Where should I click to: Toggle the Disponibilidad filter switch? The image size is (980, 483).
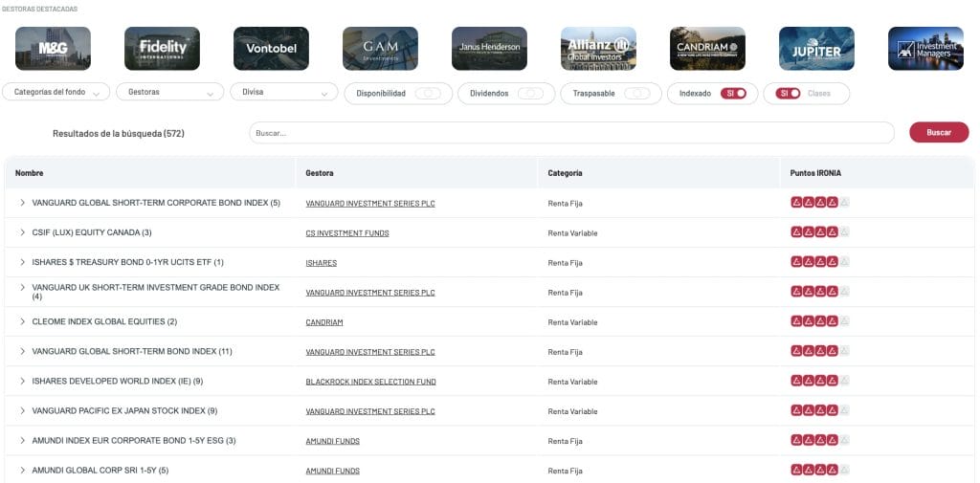point(428,94)
